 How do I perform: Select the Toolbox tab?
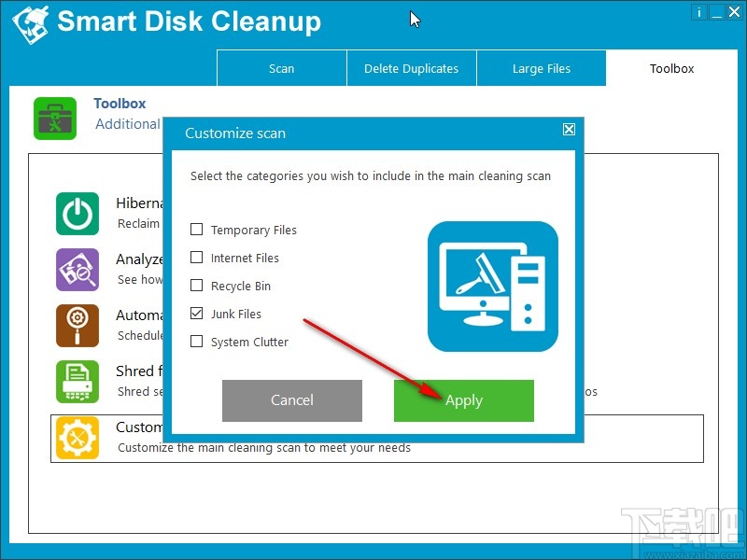point(671,68)
